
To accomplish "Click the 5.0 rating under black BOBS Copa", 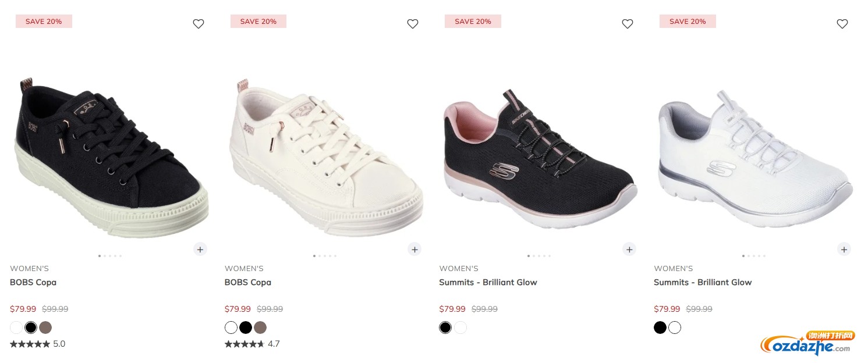I will pos(37,344).
